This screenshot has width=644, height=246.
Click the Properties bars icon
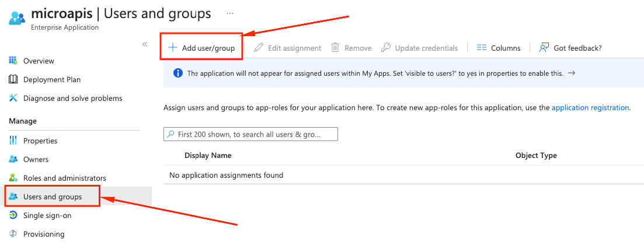(13, 140)
